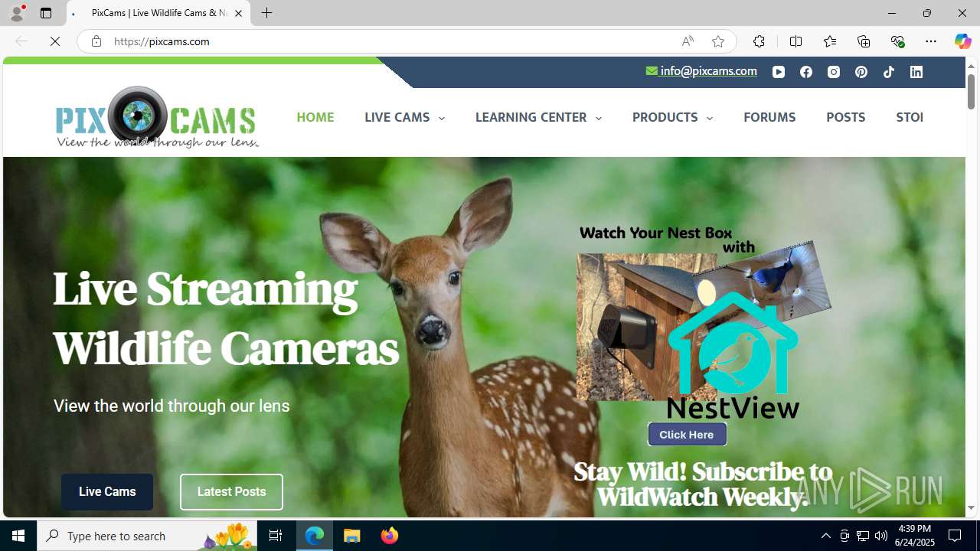Screen dimensions: 980x551
Task: Open Browser essentials icon
Action: [897, 41]
